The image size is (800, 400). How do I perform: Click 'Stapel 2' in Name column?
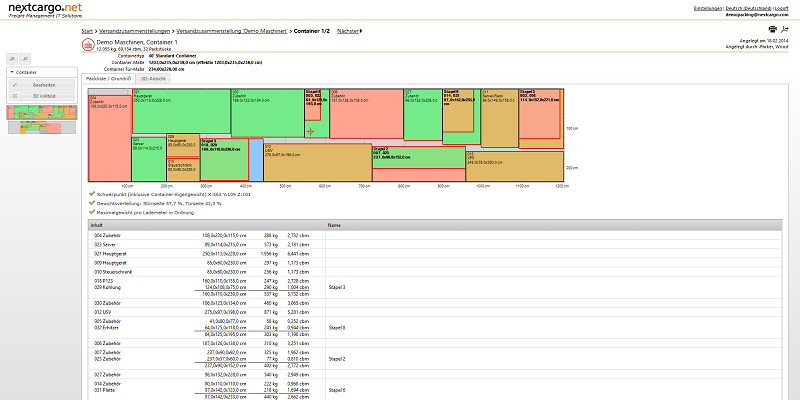pyautogui.click(x=337, y=359)
